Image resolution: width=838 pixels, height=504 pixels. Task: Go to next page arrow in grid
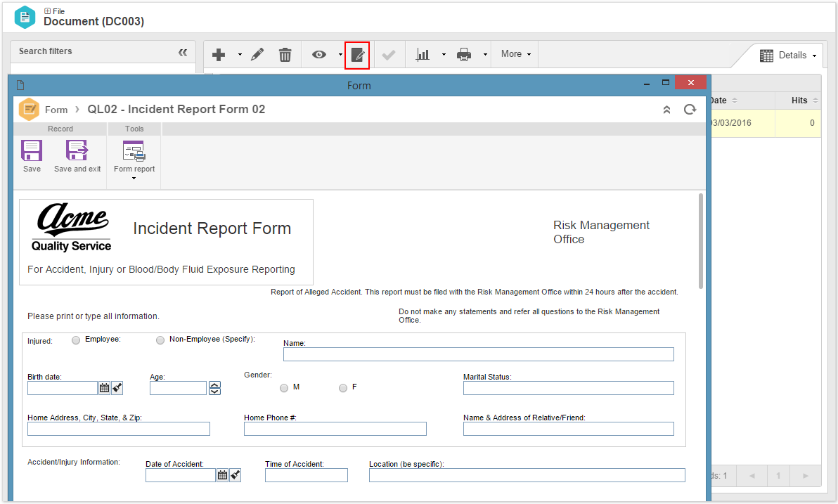tap(806, 476)
